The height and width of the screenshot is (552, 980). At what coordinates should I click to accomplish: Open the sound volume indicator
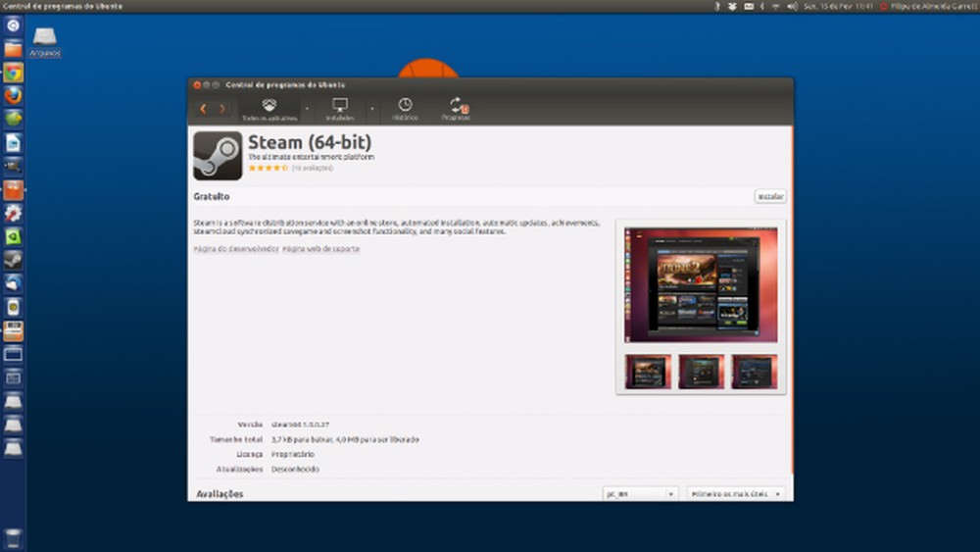coord(792,6)
